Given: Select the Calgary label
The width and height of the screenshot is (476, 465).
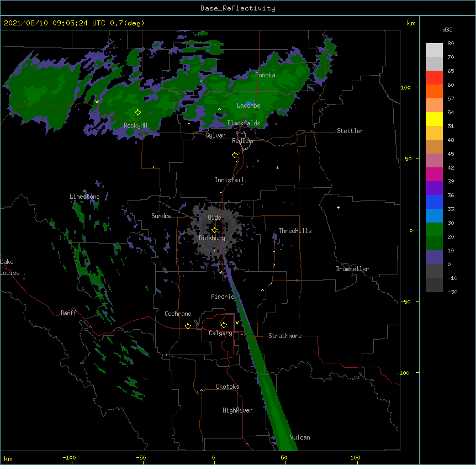Looking at the screenshot, I should pos(220,333).
